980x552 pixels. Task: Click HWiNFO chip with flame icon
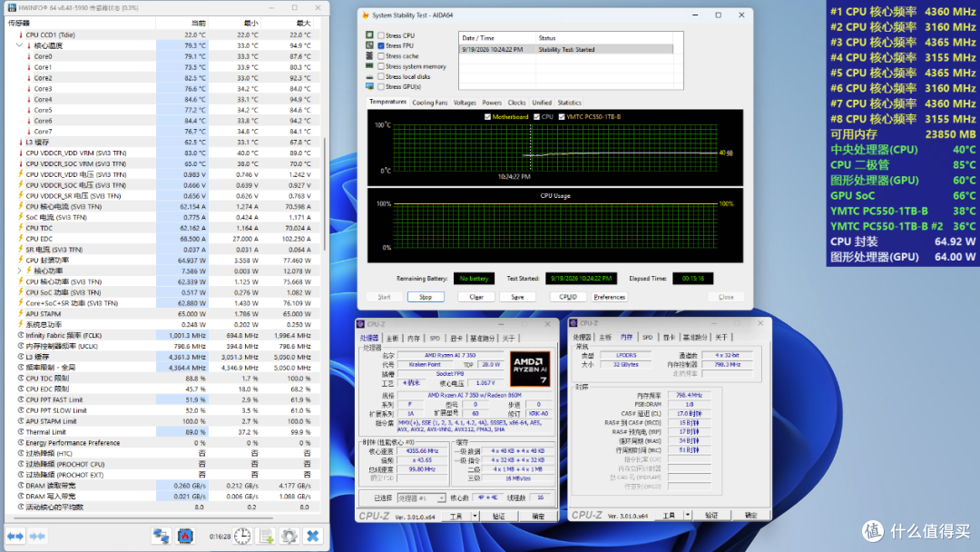tap(185, 536)
